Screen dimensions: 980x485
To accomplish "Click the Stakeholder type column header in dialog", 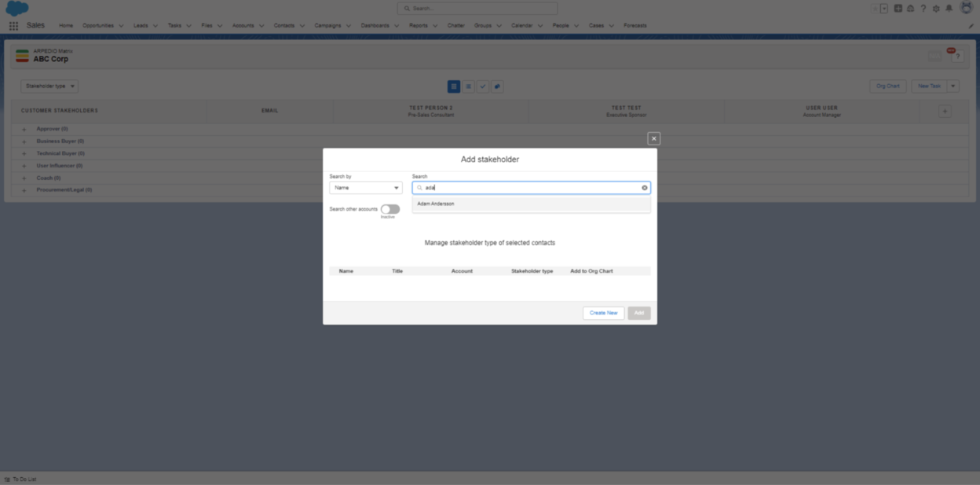I will pyautogui.click(x=532, y=271).
